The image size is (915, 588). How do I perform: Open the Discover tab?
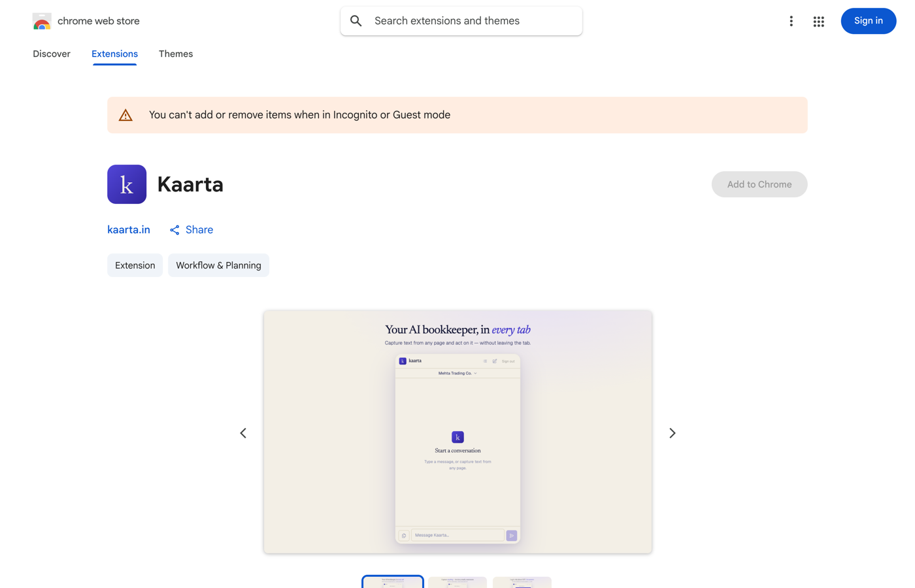(x=52, y=54)
